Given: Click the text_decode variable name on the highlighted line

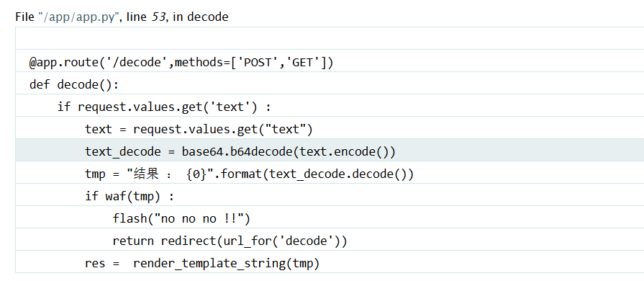Looking at the screenshot, I should click(123, 152).
